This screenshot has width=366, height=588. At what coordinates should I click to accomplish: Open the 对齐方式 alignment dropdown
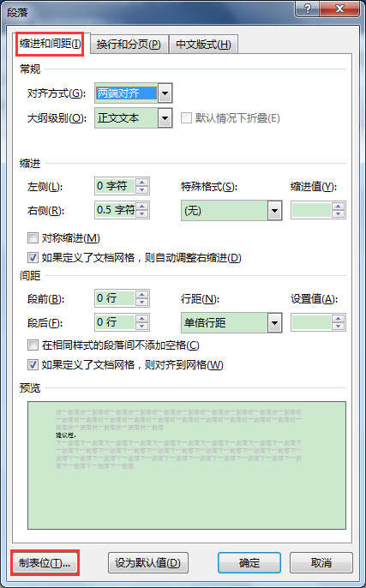(x=165, y=93)
